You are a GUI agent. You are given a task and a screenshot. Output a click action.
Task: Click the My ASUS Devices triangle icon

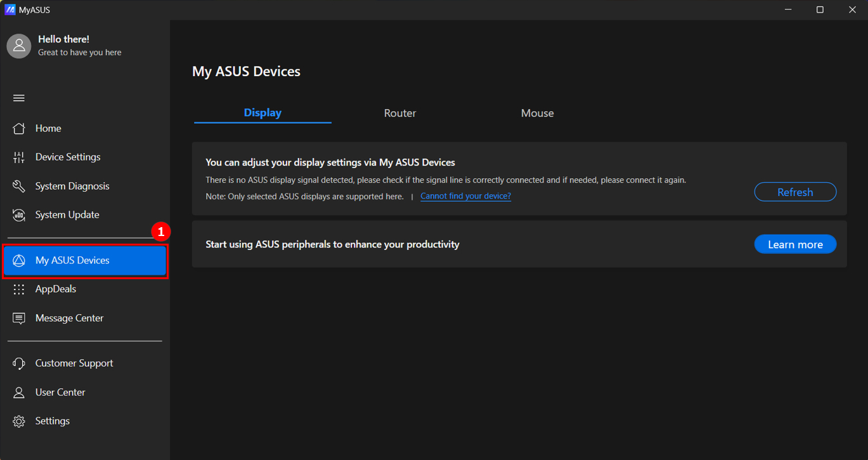point(19,260)
